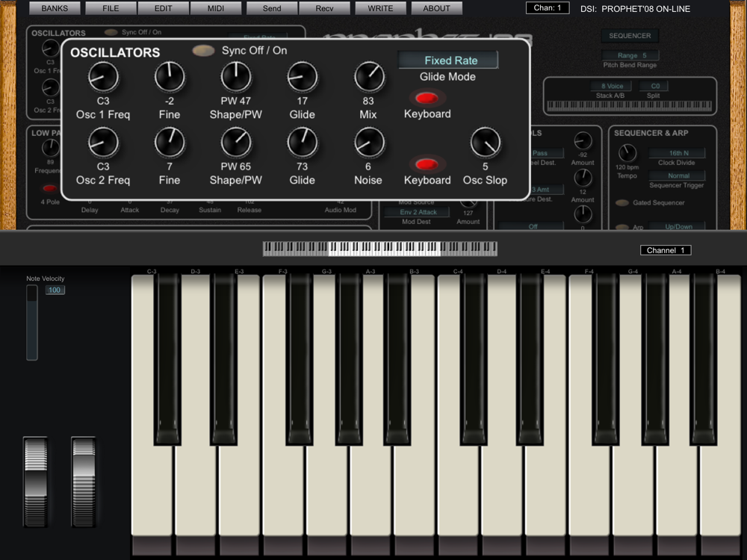The image size is (747, 560).
Task: Click the Osc 2 Glide knob showing 73
Action: coord(302,143)
